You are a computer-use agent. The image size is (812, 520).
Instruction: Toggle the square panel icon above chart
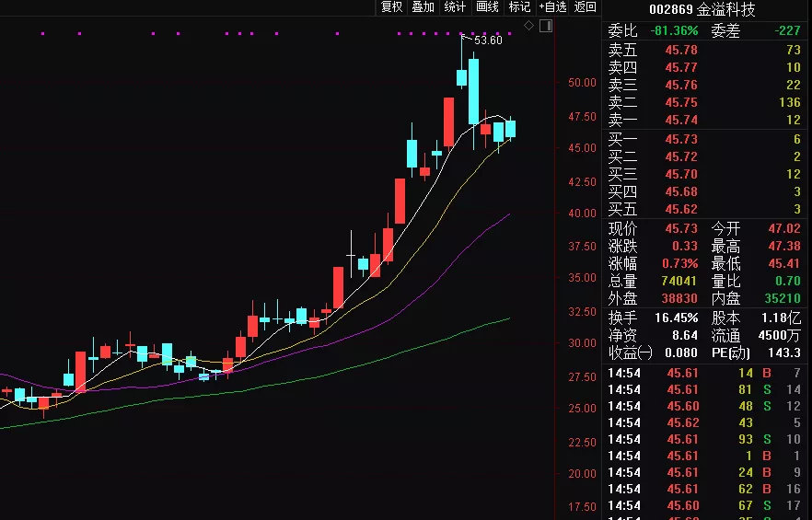point(546,26)
